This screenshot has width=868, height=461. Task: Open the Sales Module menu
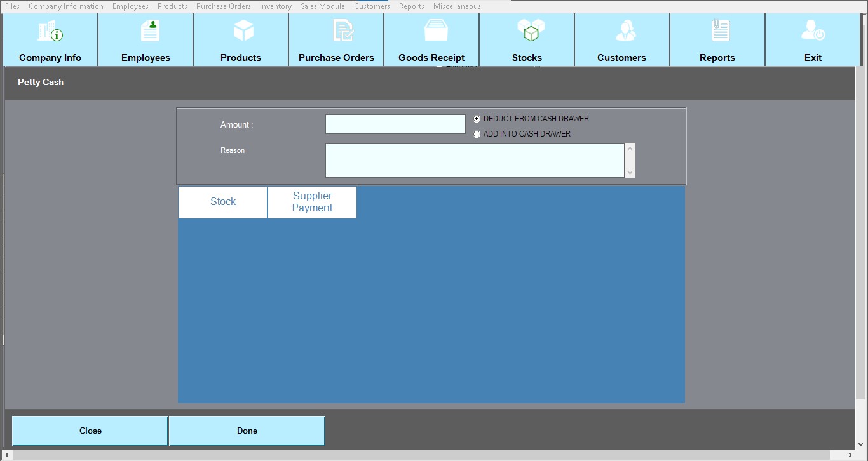pos(322,6)
